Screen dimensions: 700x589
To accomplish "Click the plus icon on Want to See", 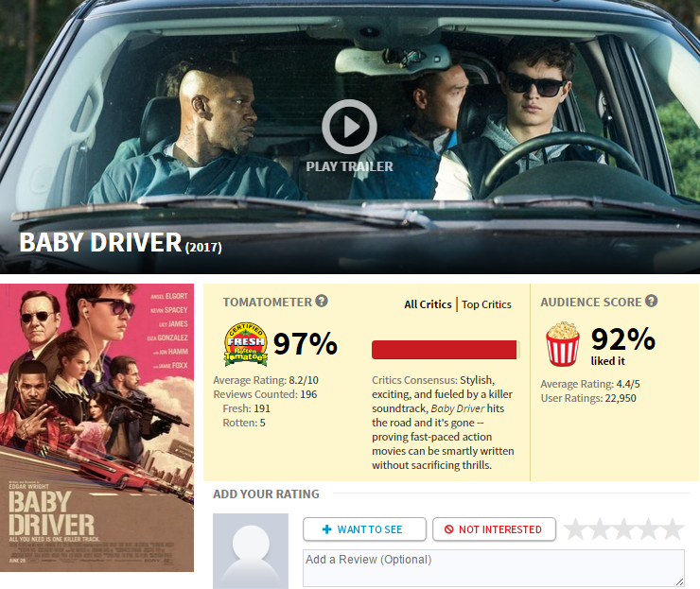I will click(326, 529).
